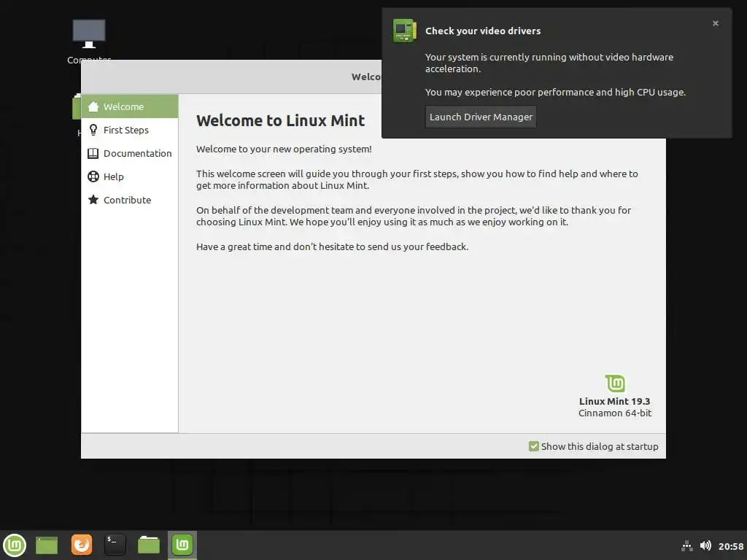Click the volume speaker tray icon
Viewport: 747px width, 560px height.
(x=705, y=545)
